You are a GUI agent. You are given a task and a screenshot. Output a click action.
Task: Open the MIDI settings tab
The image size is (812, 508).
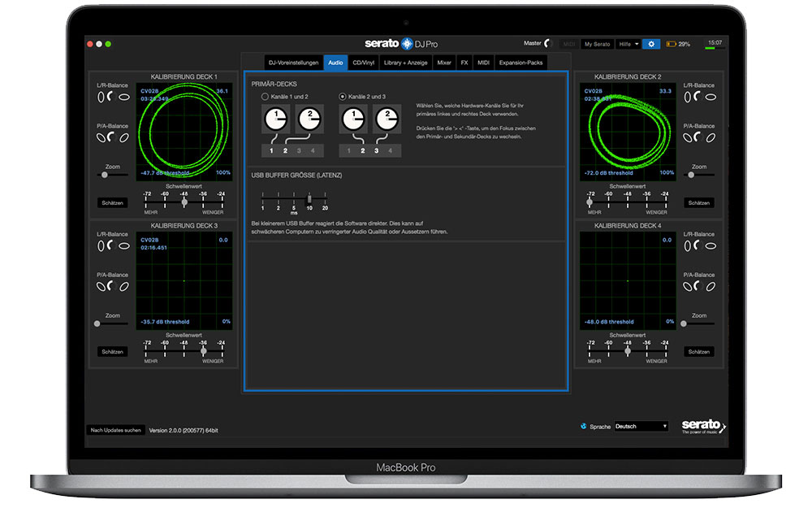(484, 63)
